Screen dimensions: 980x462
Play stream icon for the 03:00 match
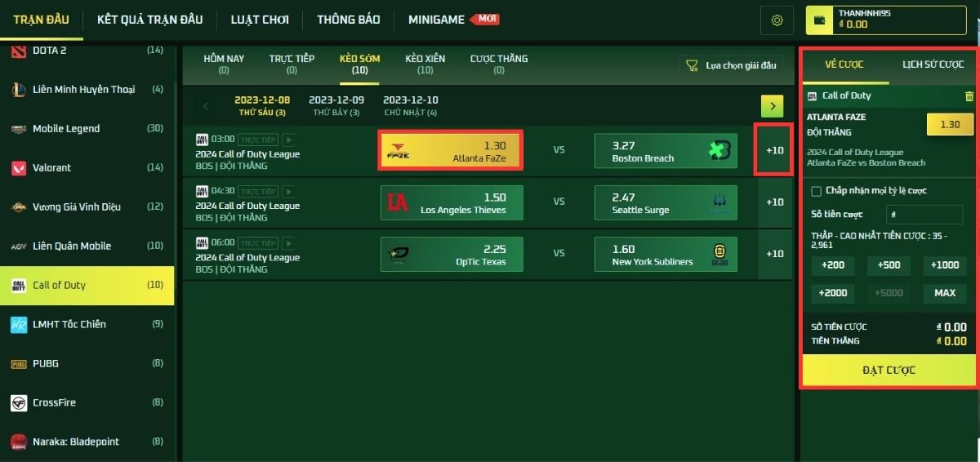[x=287, y=140]
